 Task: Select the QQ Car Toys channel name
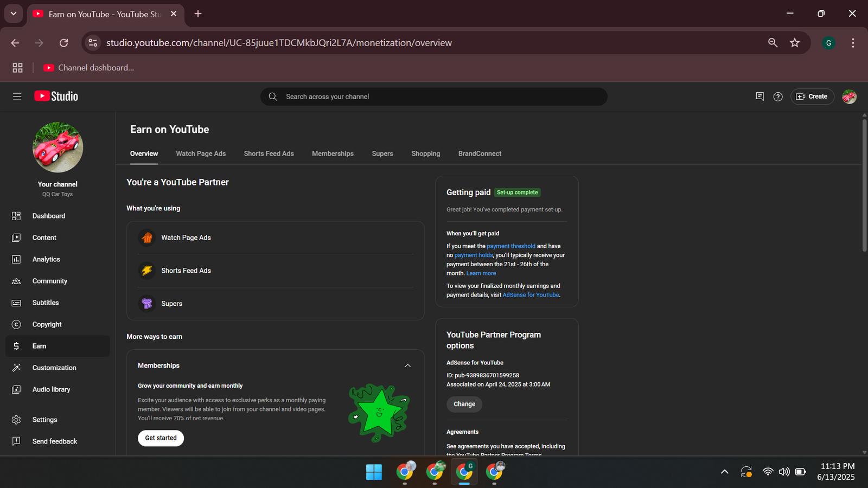coord(58,194)
